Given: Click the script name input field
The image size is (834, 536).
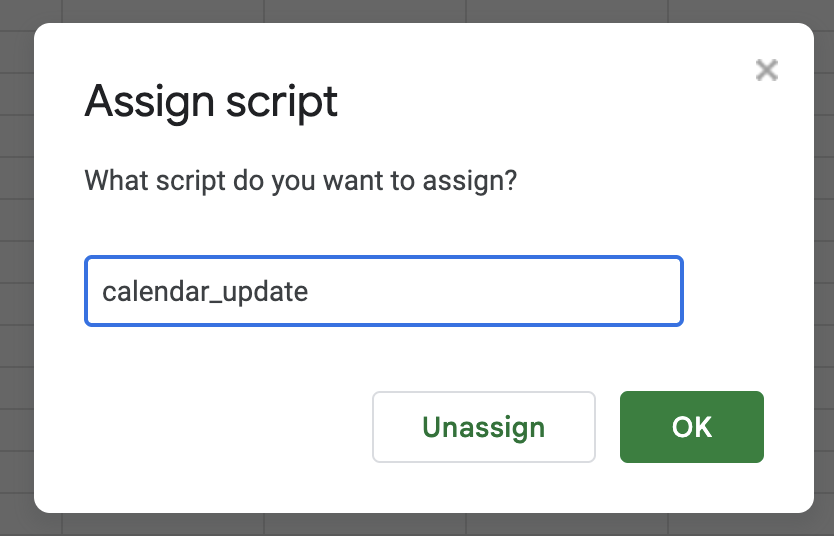Looking at the screenshot, I should pos(383,291).
